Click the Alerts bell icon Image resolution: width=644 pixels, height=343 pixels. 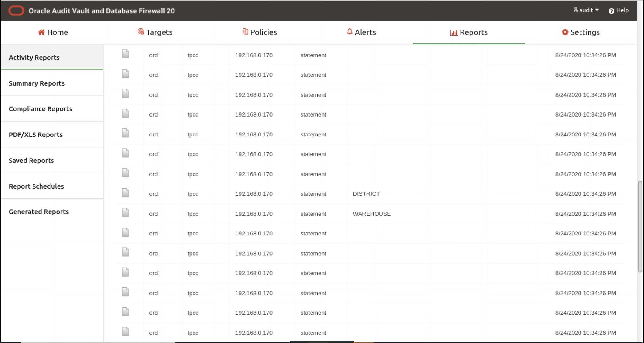[x=349, y=32]
